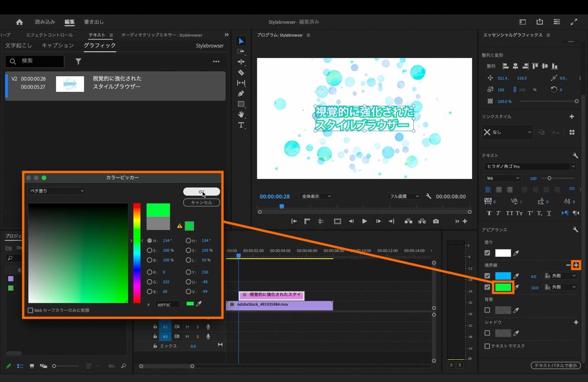Enable the Background checkbox
The width and height of the screenshot is (588, 382).
point(487,310)
